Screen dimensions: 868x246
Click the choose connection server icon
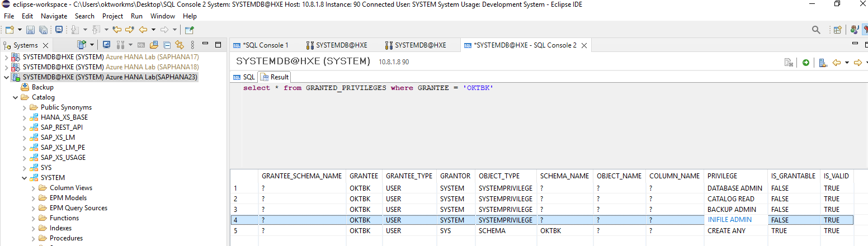(x=823, y=63)
